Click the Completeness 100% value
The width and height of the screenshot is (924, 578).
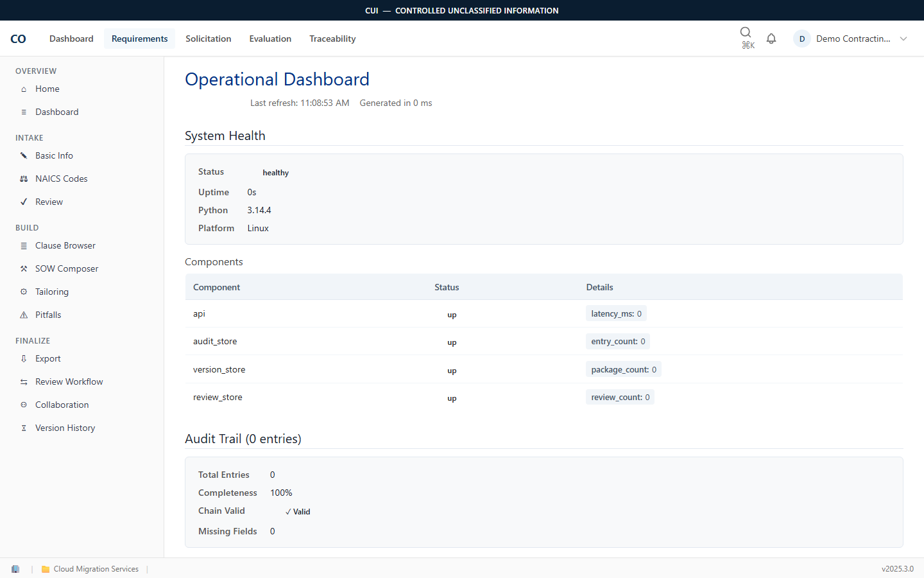click(x=281, y=493)
